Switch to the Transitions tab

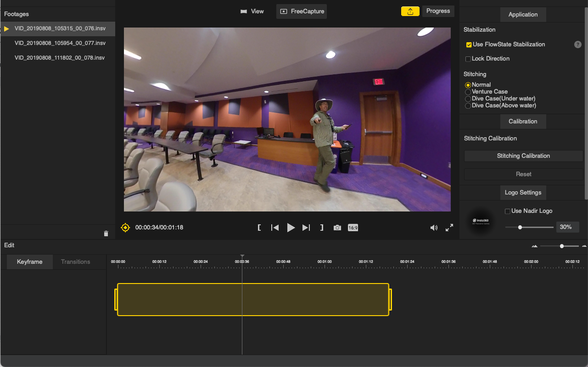pyautogui.click(x=76, y=262)
